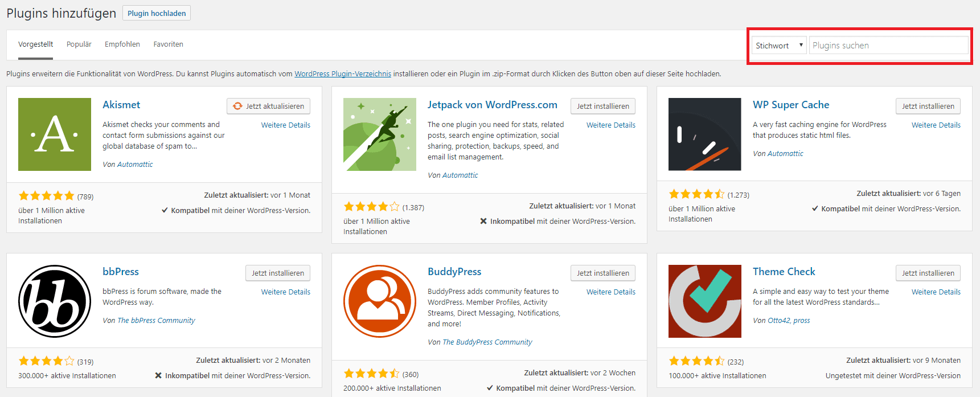Click Jetzt aktualisieren for Akismet
The width and height of the screenshot is (980, 397).
pos(269,107)
